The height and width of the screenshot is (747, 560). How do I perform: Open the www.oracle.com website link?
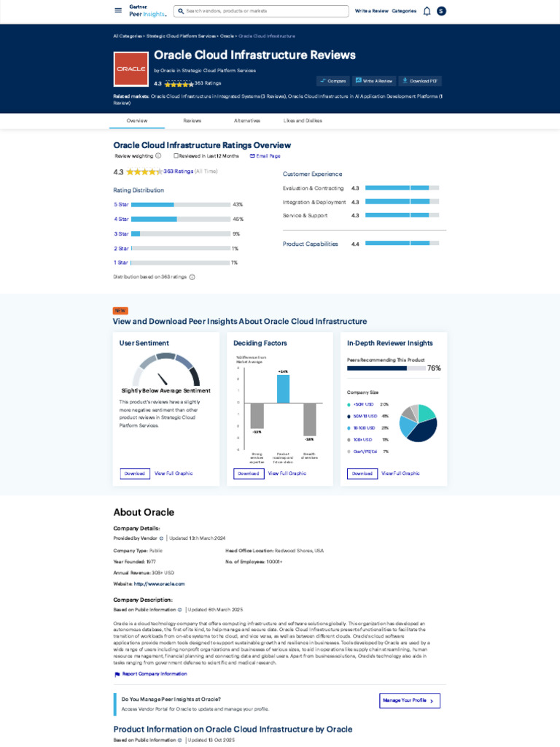160,584
